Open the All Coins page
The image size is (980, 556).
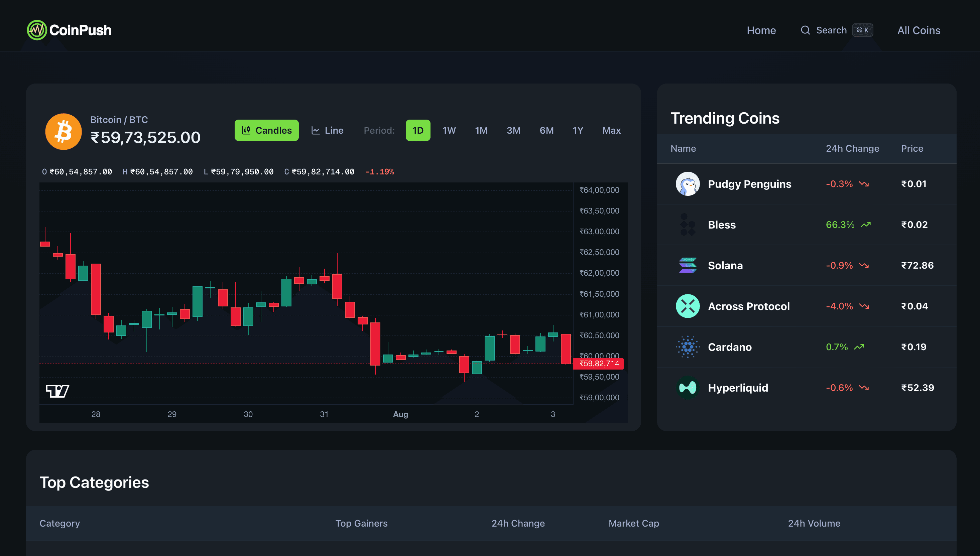[x=918, y=30]
